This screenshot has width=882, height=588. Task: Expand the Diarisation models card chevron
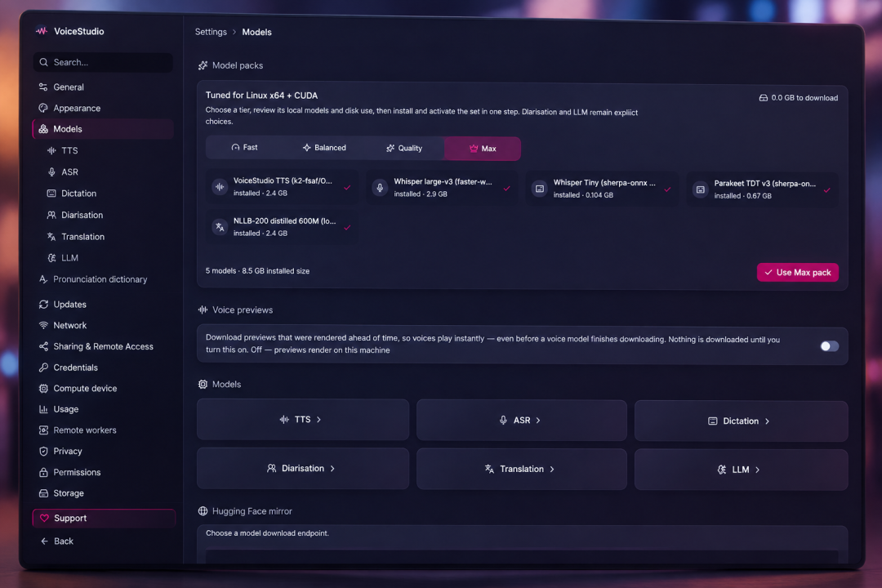(332, 469)
